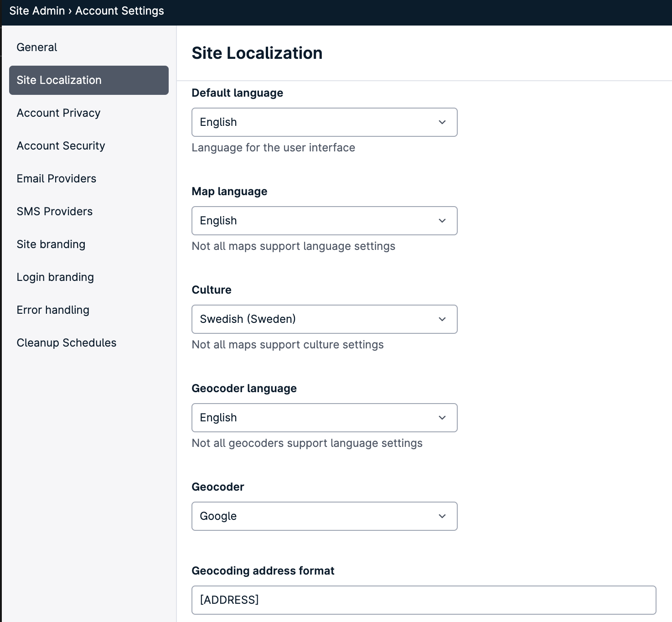This screenshot has height=622, width=672.
Task: Select Site Localization in the sidebar
Action: pos(89,80)
